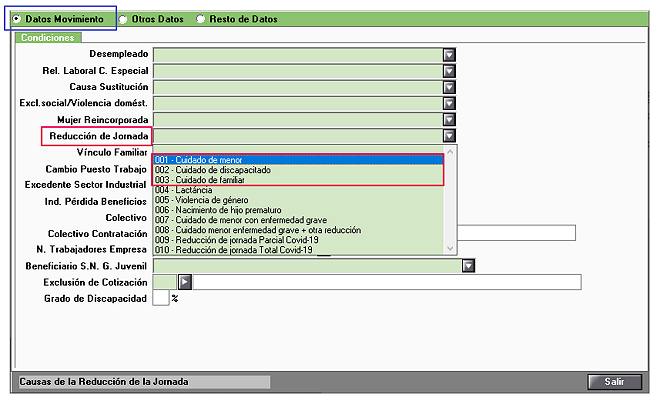This screenshot has height=394, width=650.
Task: Click the dropdown list scroll-down arrow
Action: click(450, 248)
